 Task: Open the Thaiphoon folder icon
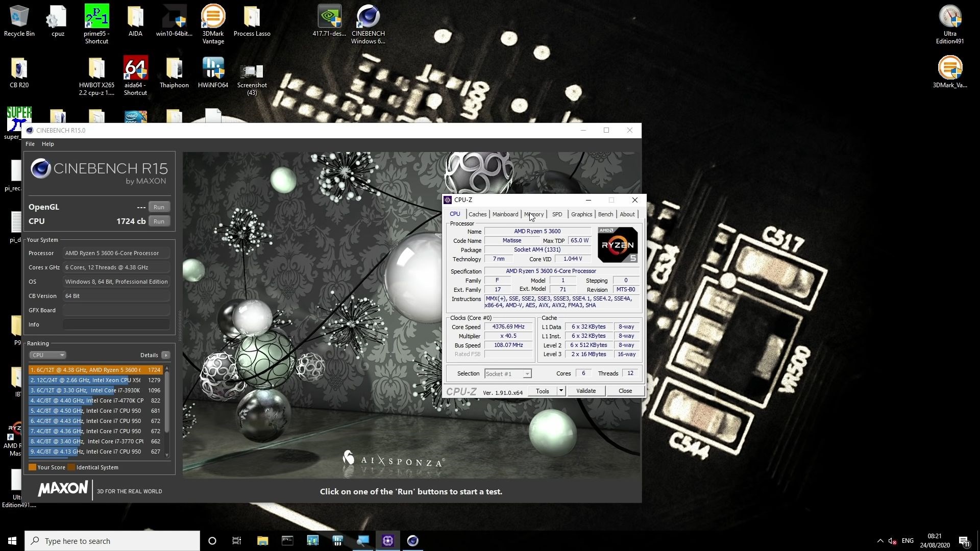click(x=174, y=73)
